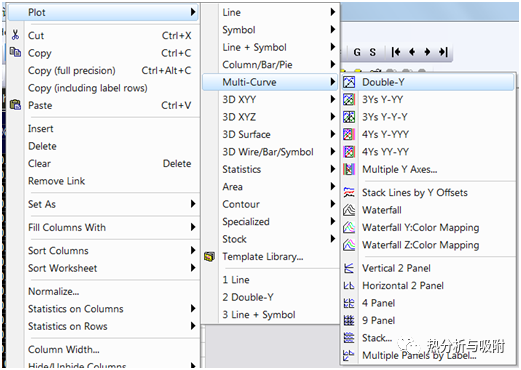Click the Multiple Panels by Label icon
Image resolution: width=521 pixels, height=370 pixels.
tap(349, 355)
